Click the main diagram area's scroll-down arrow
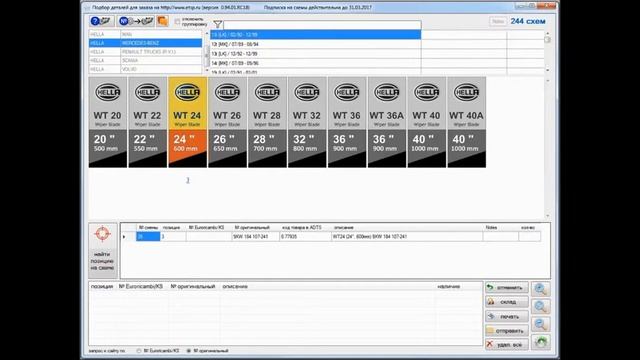The width and height of the screenshot is (640, 360). coord(547,216)
